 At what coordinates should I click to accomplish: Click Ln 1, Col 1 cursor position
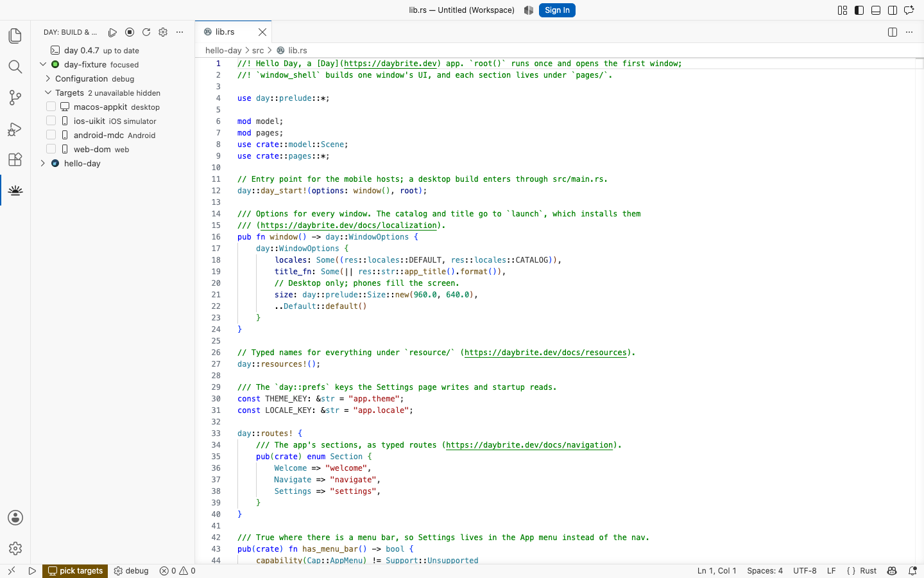point(717,570)
